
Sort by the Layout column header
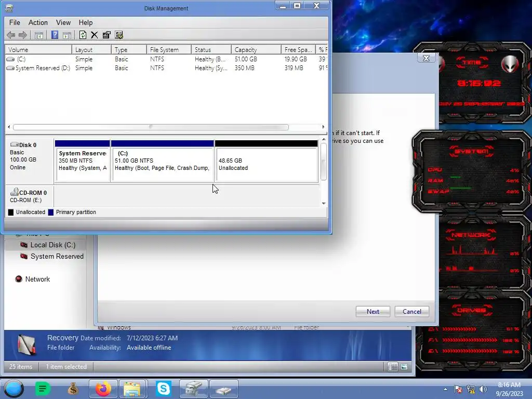(x=91, y=49)
